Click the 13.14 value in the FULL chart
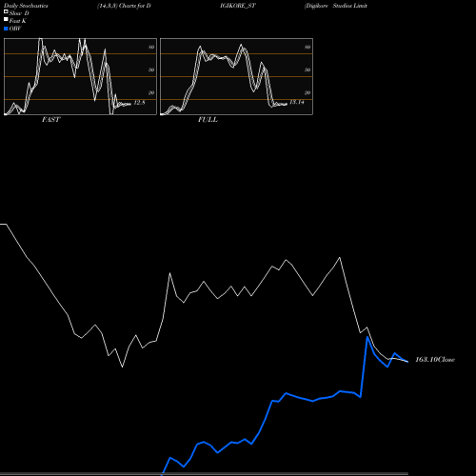The height and width of the screenshot is (476, 476). [x=297, y=102]
